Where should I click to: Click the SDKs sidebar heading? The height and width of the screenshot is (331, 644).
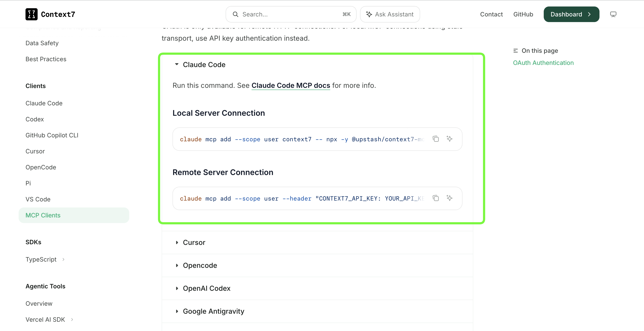pos(33,242)
